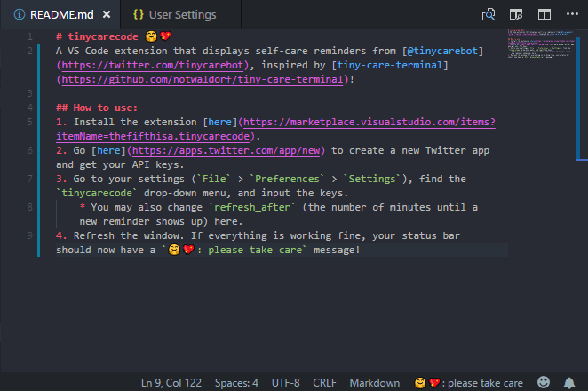Open preview to the side
The width and height of the screenshot is (588, 391).
coord(516,14)
